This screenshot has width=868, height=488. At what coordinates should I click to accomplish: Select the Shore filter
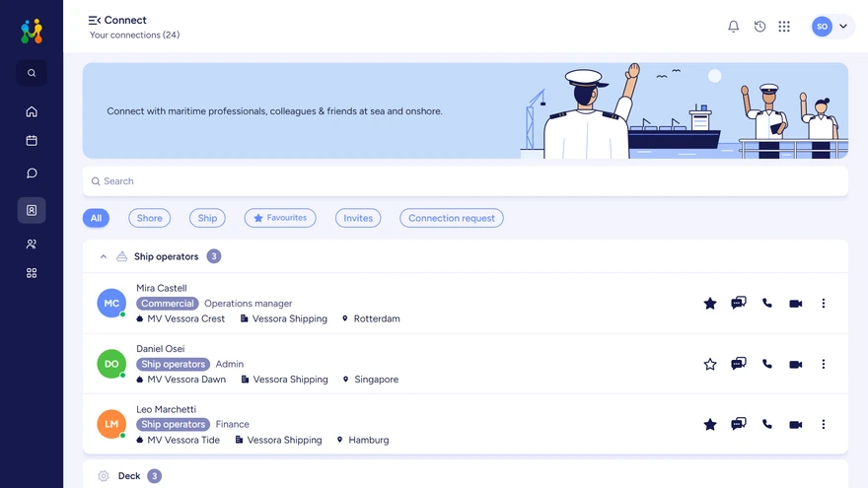coord(150,218)
